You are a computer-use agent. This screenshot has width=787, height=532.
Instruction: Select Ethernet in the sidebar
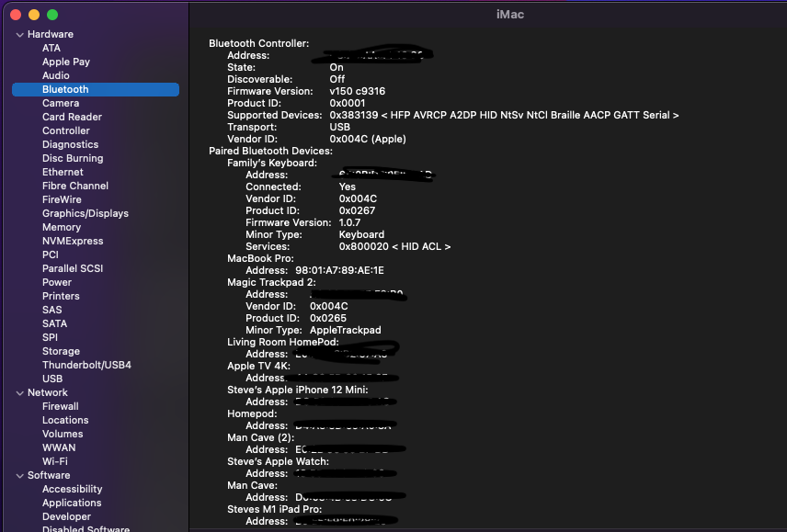[63, 172]
